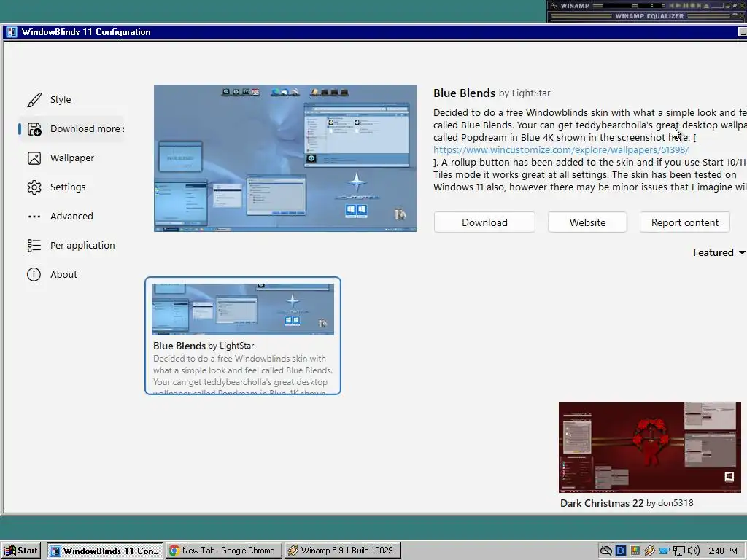
Task: Open the Blue Blends Website button
Action: (587, 222)
